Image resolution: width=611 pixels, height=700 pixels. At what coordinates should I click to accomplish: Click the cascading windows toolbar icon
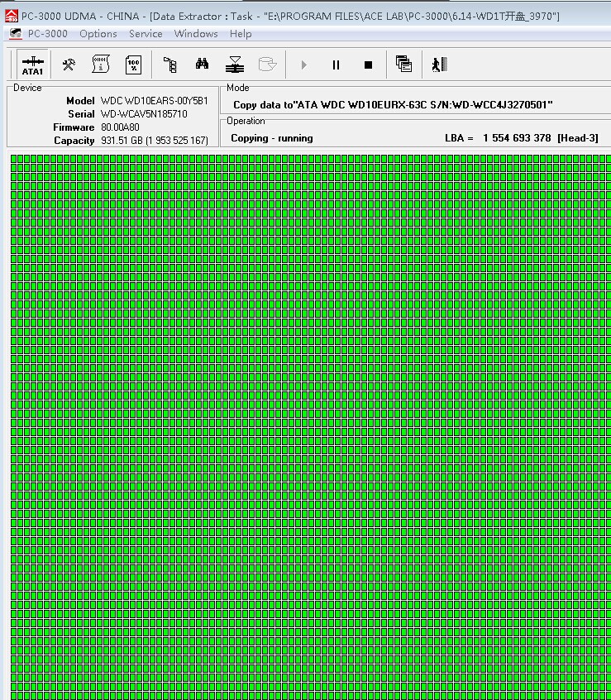click(x=403, y=65)
